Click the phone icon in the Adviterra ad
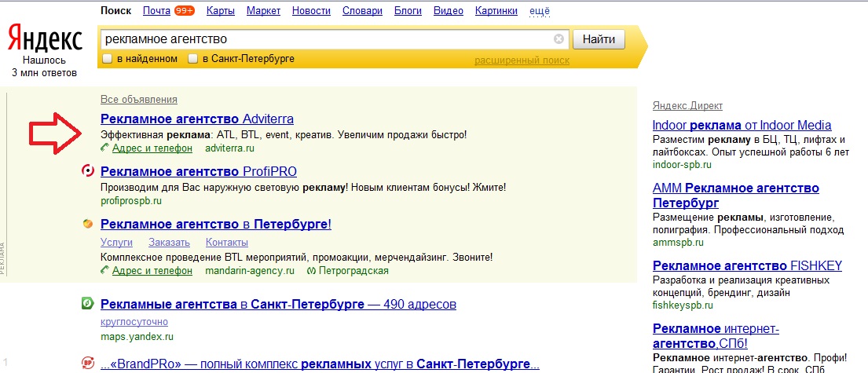The image size is (868, 373). (x=105, y=148)
